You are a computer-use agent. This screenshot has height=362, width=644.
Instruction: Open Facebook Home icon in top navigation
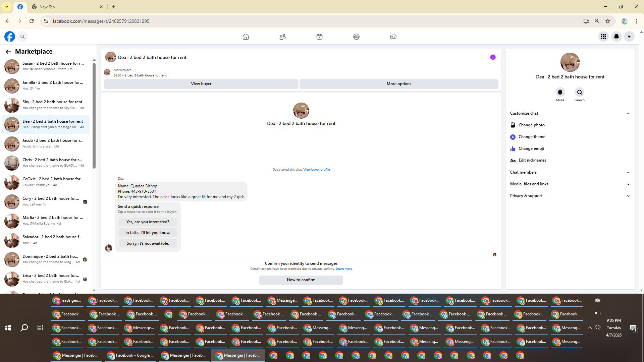tap(246, 37)
